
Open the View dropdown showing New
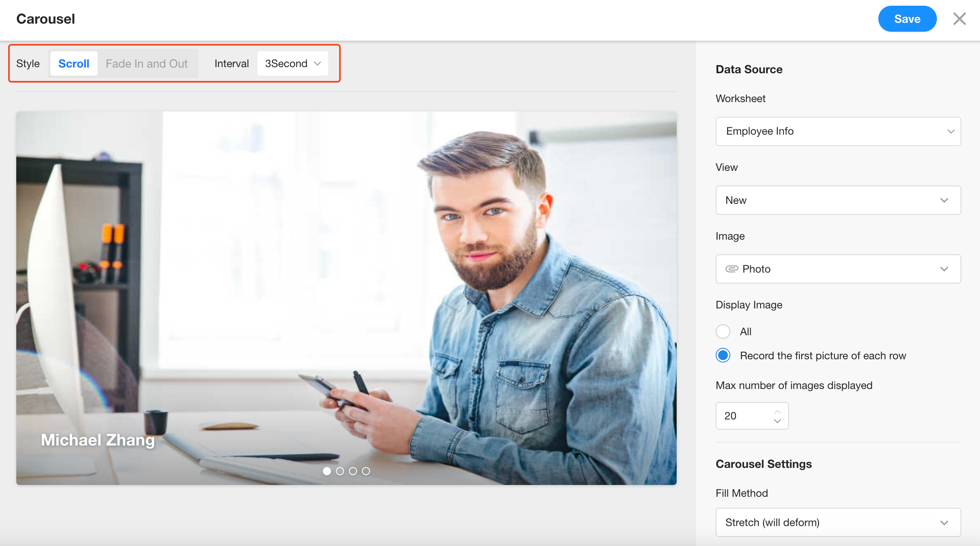pos(838,200)
